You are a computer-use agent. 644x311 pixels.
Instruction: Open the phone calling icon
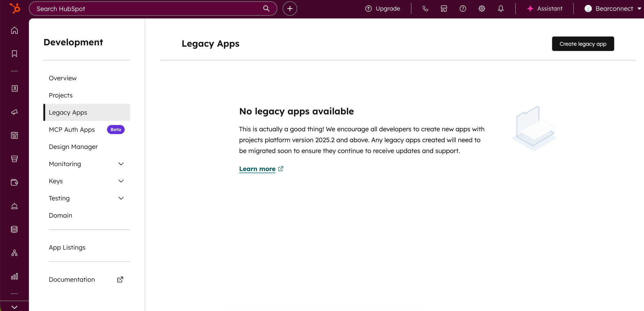click(x=425, y=9)
